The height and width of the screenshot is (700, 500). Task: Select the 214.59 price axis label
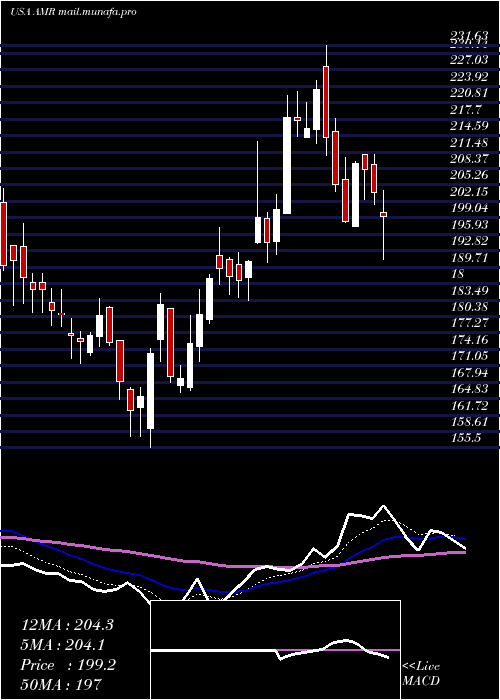click(469, 126)
